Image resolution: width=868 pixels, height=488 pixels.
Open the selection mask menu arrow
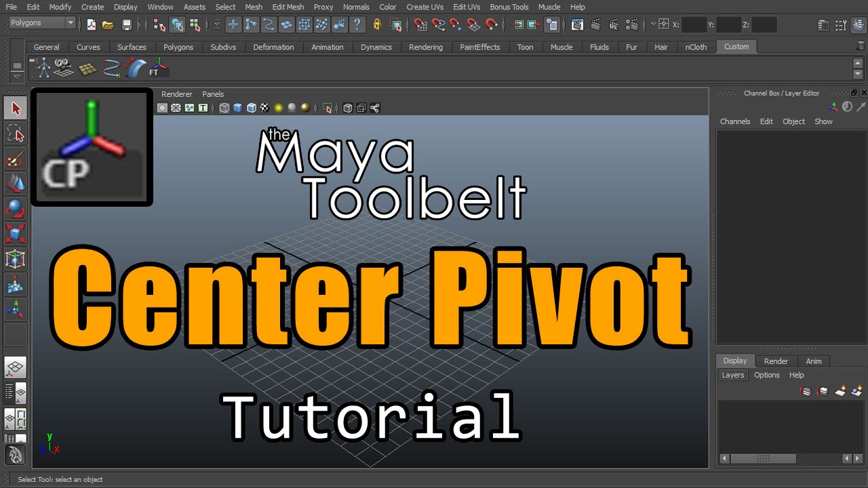coord(217,24)
